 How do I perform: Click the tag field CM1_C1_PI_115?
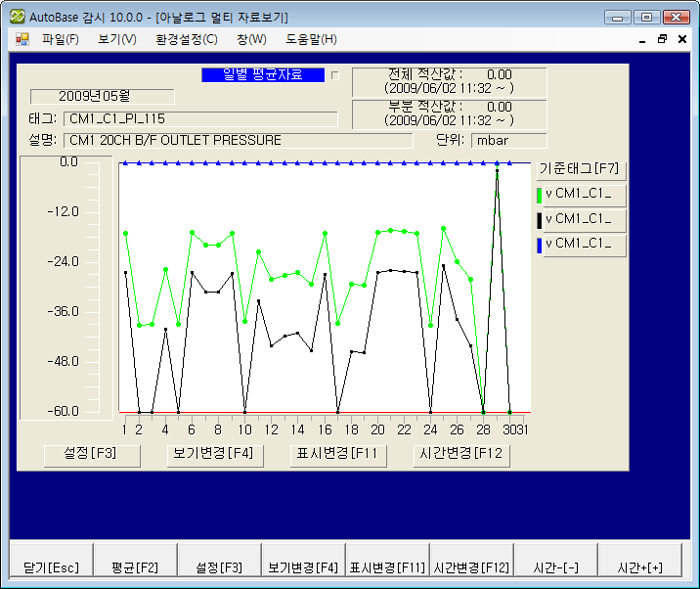(x=200, y=118)
